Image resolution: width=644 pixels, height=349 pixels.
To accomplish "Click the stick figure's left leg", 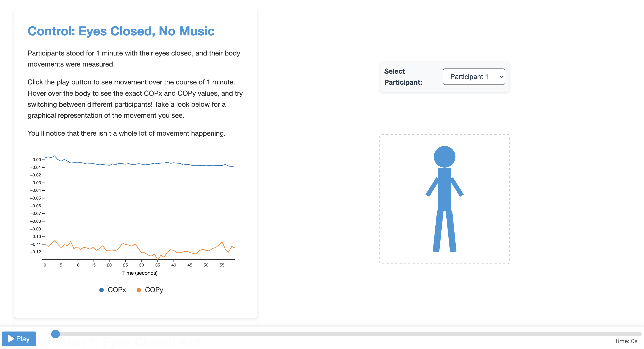I will 438,231.
